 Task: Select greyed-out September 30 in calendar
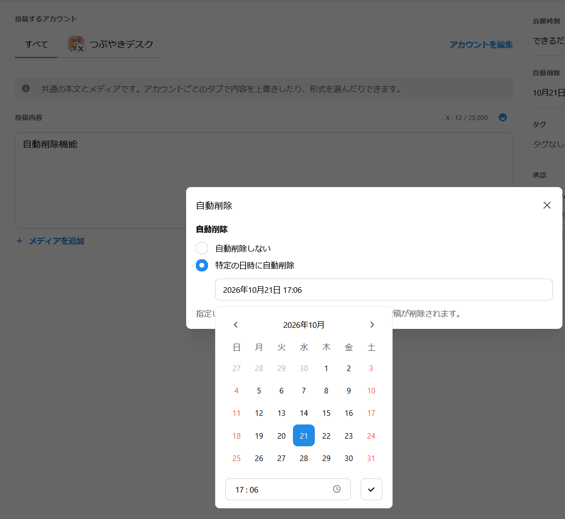[304, 368]
